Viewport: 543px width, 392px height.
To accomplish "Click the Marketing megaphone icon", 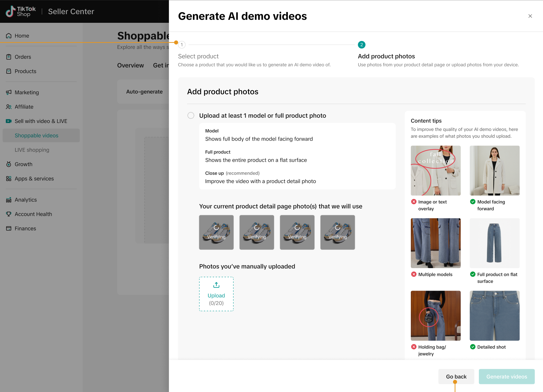I will [x=9, y=92].
